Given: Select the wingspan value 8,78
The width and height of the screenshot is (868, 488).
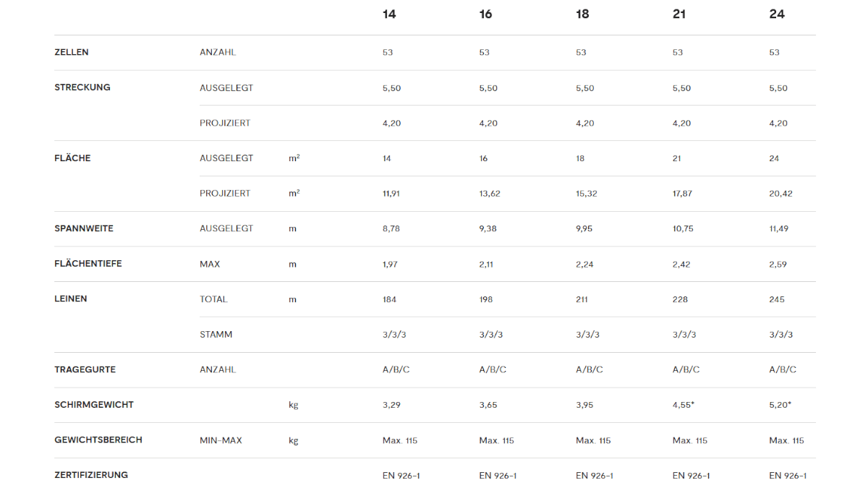Looking at the screenshot, I should (391, 228).
